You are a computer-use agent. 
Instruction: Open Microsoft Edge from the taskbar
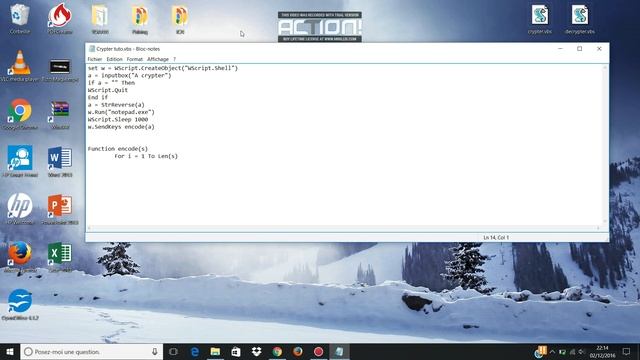coord(195,351)
